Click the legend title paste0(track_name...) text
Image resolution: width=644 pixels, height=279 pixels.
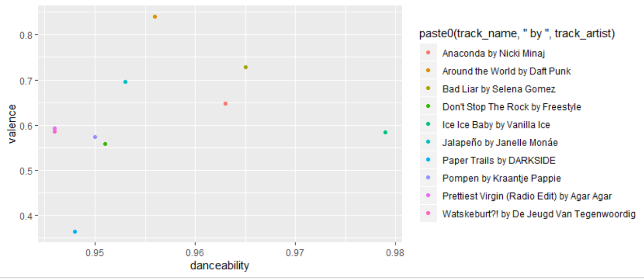tap(517, 33)
